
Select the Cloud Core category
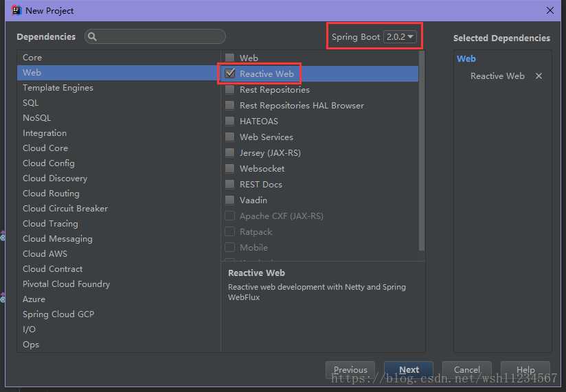[118, 148]
